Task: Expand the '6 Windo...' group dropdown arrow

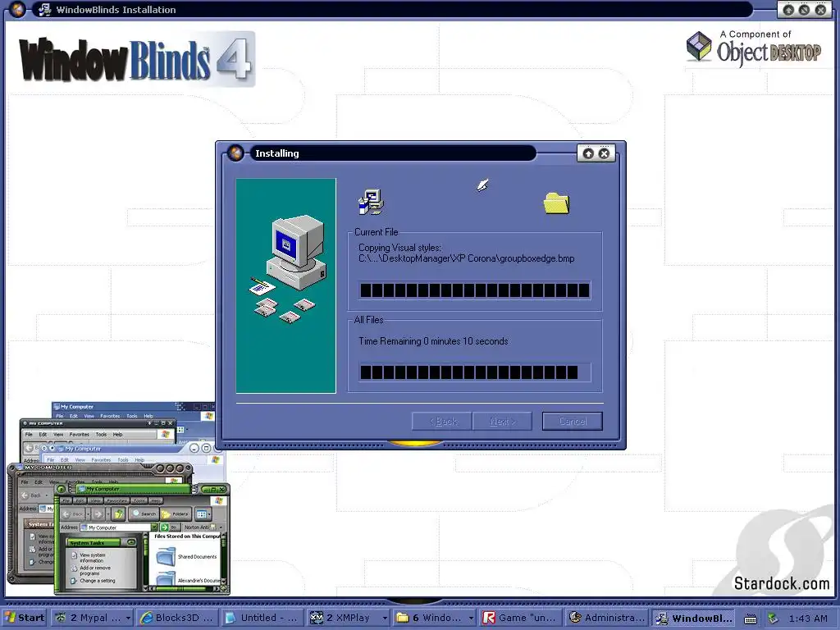Action: click(x=471, y=618)
